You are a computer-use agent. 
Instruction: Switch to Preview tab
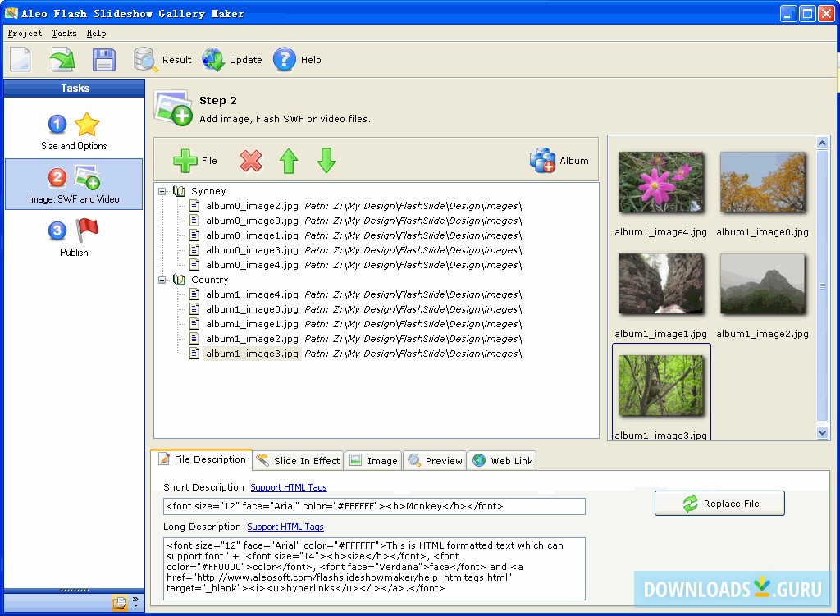[435, 461]
